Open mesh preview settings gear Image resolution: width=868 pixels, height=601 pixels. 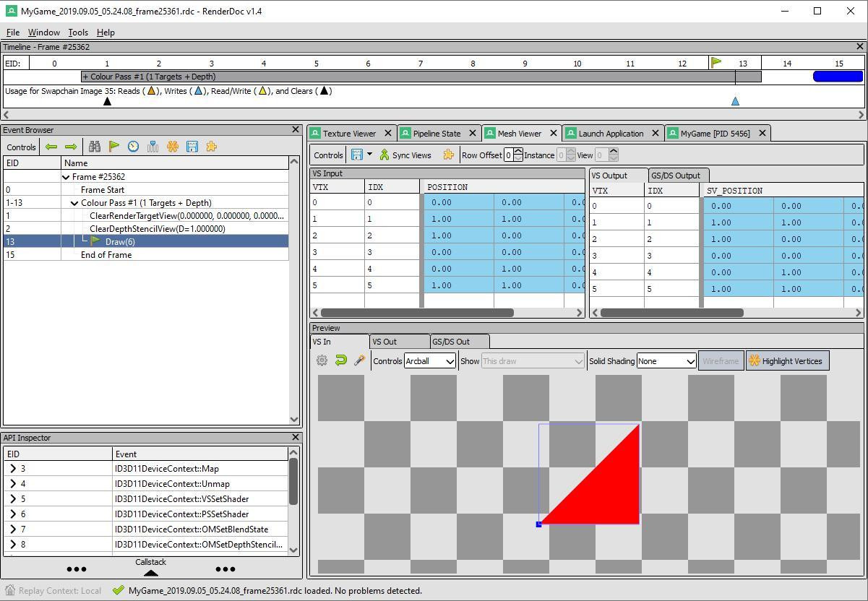tap(322, 360)
